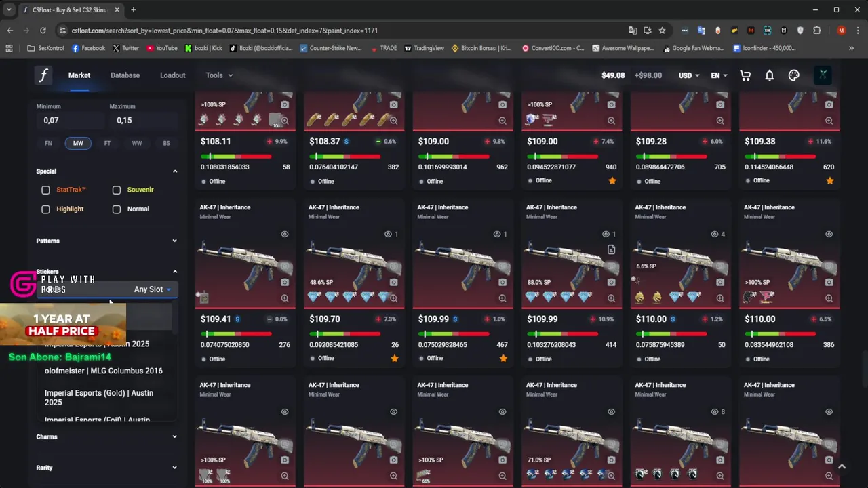Viewport: 868px width, 488px height.
Task: Open the TradingView bookmark
Action: pyautogui.click(x=424, y=48)
